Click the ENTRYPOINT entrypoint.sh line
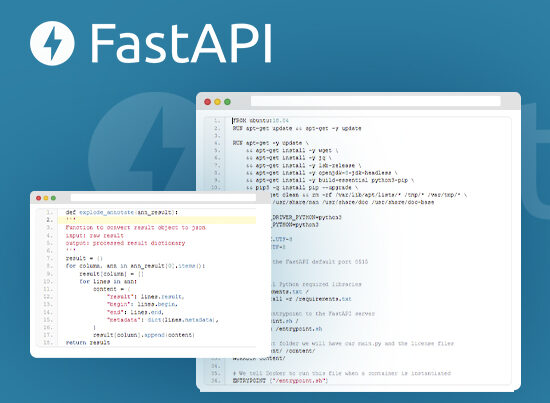Viewport: 550px width, 403px height. tap(280, 381)
